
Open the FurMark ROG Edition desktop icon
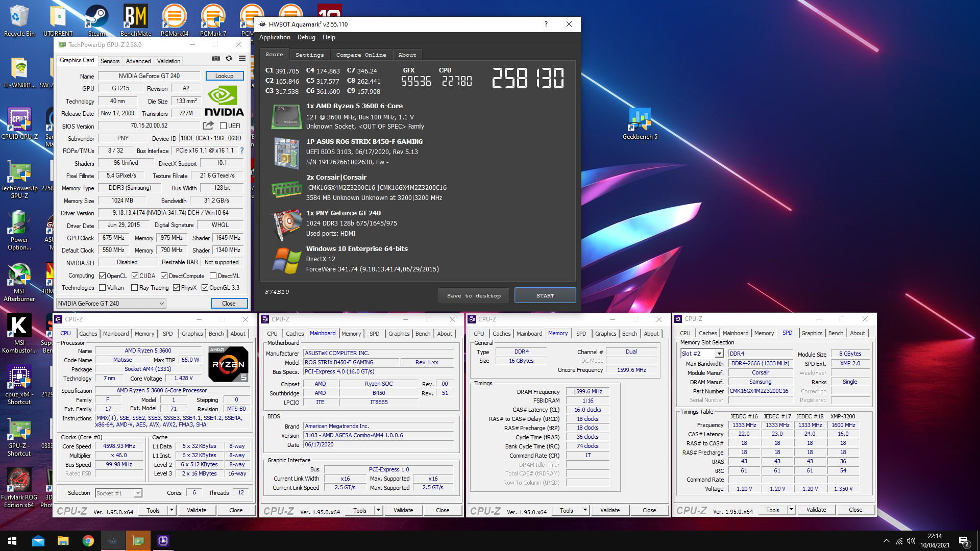[19, 488]
